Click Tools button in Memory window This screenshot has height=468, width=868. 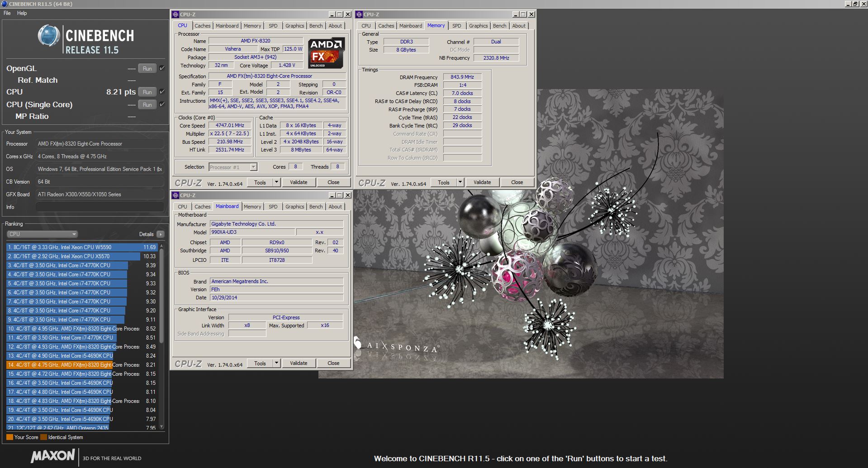[x=444, y=182]
